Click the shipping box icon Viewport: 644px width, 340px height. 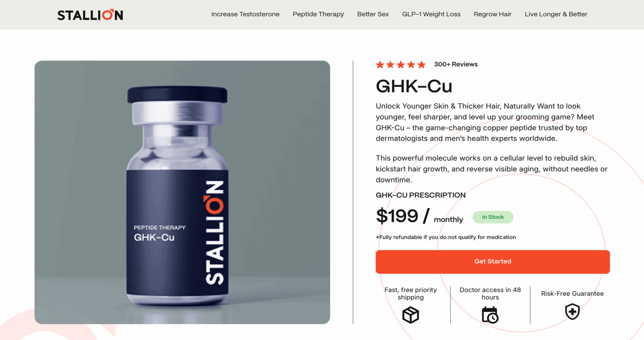pyautogui.click(x=411, y=315)
